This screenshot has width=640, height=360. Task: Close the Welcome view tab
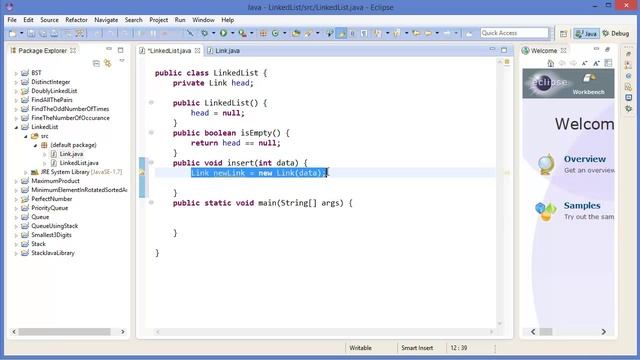564,51
